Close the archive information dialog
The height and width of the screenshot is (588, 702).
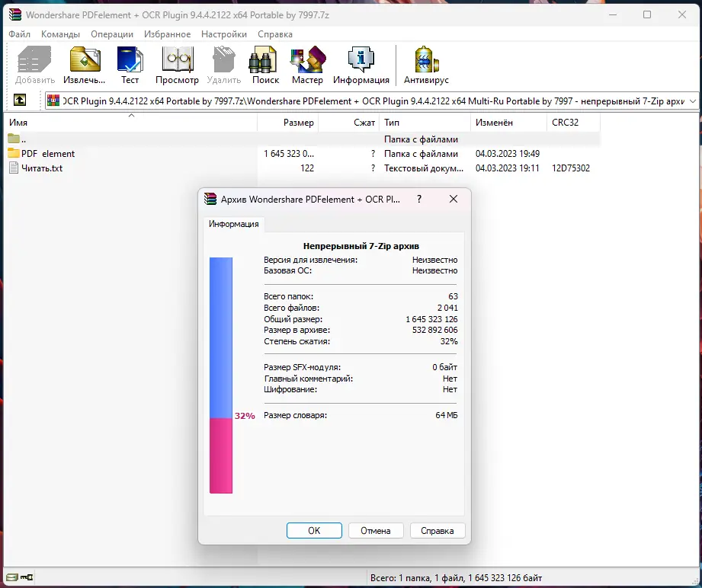pos(453,199)
